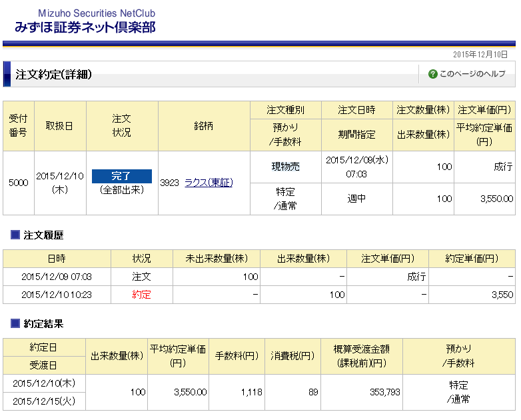Click the green help question mark icon

432,74
